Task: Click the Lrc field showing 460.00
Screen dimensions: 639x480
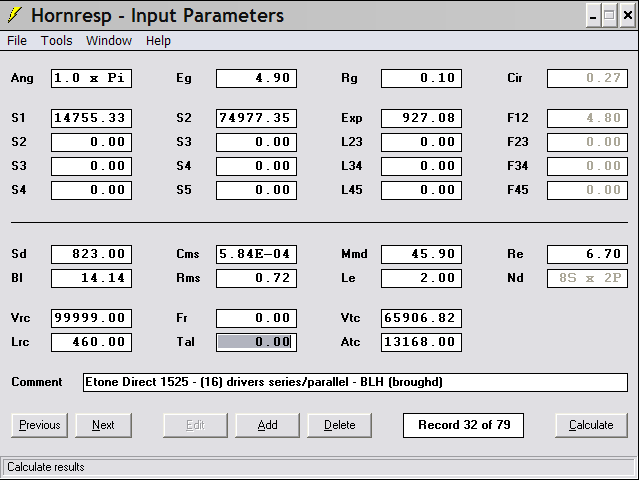Action: (91, 342)
